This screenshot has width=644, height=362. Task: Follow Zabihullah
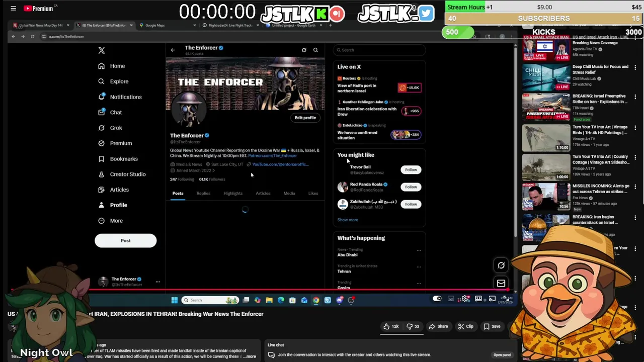pyautogui.click(x=411, y=204)
